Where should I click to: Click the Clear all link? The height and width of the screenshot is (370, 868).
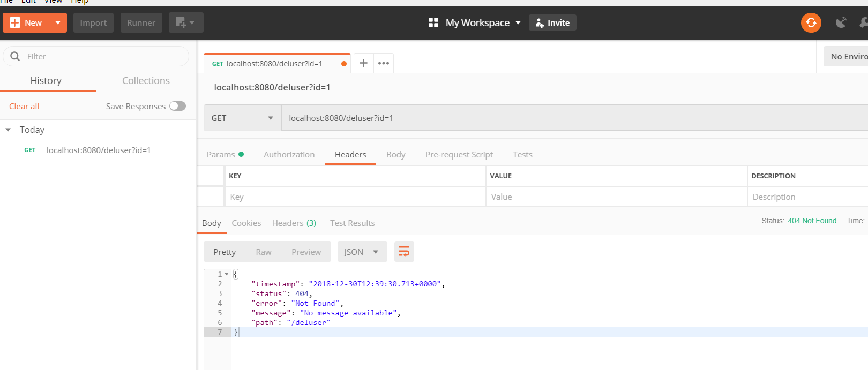[x=24, y=106]
